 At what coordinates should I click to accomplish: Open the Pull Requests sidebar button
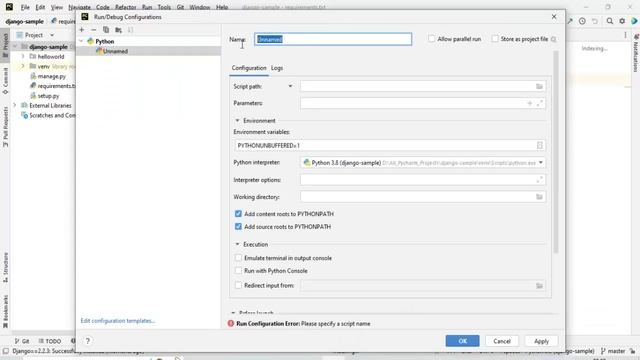[x=5, y=127]
